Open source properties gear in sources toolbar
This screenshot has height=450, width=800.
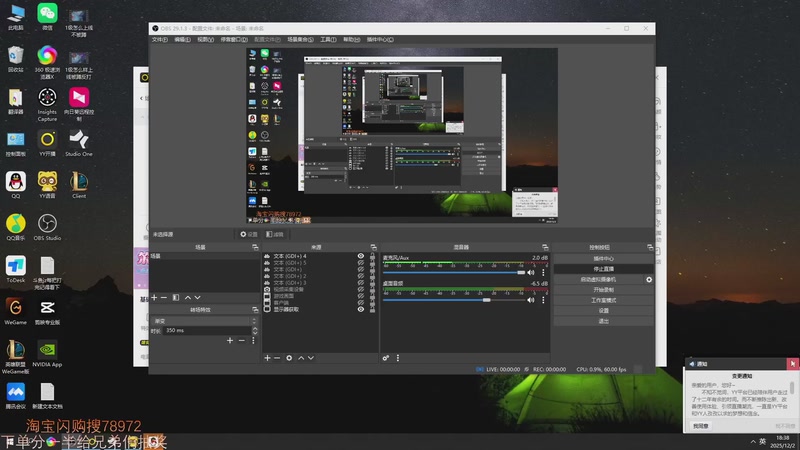coord(290,357)
